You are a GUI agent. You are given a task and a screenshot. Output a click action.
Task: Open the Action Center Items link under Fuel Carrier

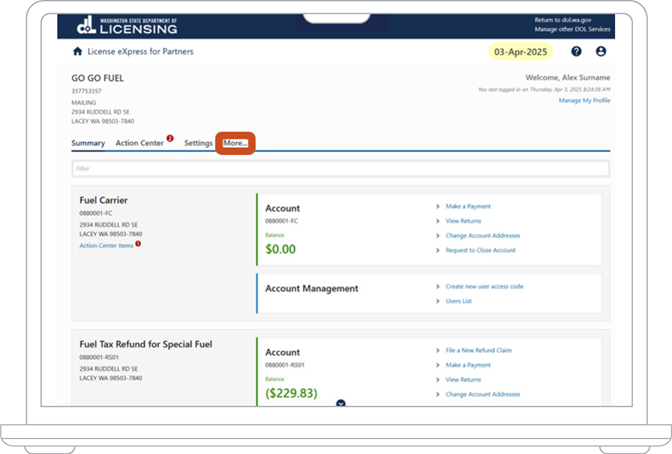(x=106, y=246)
